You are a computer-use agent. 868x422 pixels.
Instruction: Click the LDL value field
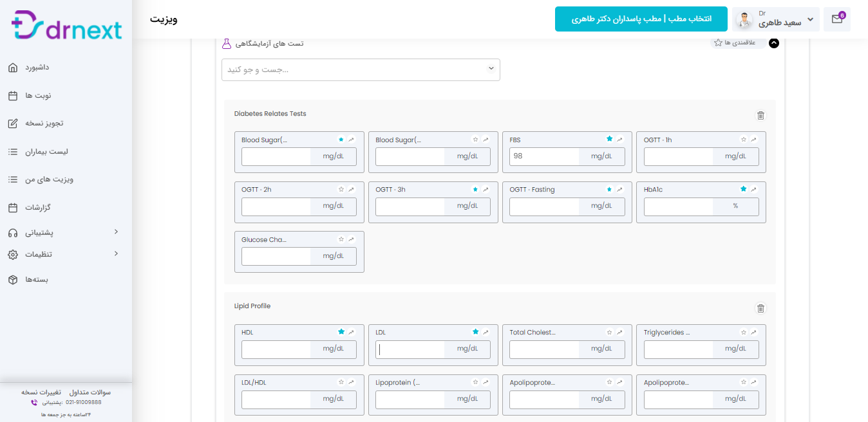tap(410, 349)
